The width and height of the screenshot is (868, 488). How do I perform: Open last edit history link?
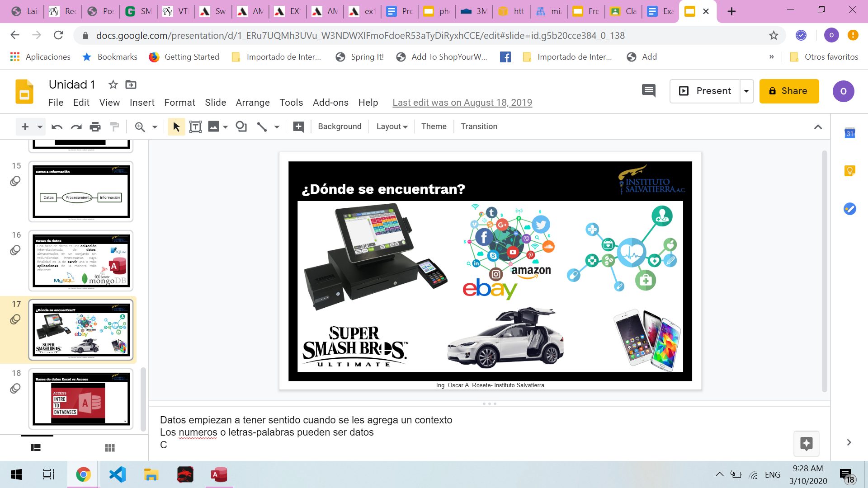pos(462,103)
